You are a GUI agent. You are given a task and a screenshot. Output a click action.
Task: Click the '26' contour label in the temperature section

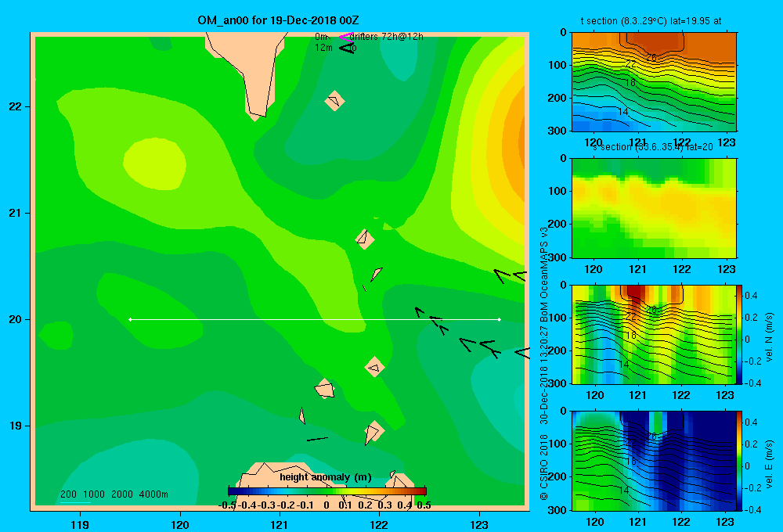(651, 58)
